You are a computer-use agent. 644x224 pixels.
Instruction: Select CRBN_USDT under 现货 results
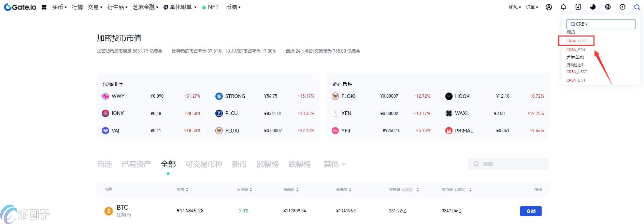[x=577, y=41]
